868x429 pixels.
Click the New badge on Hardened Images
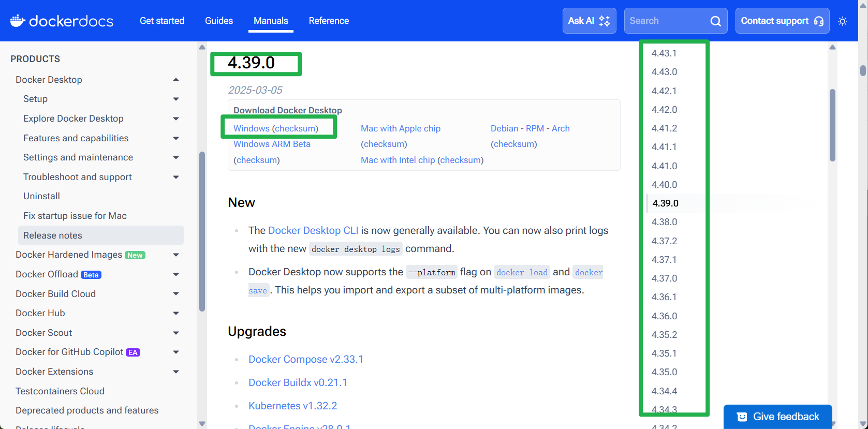[x=135, y=255]
